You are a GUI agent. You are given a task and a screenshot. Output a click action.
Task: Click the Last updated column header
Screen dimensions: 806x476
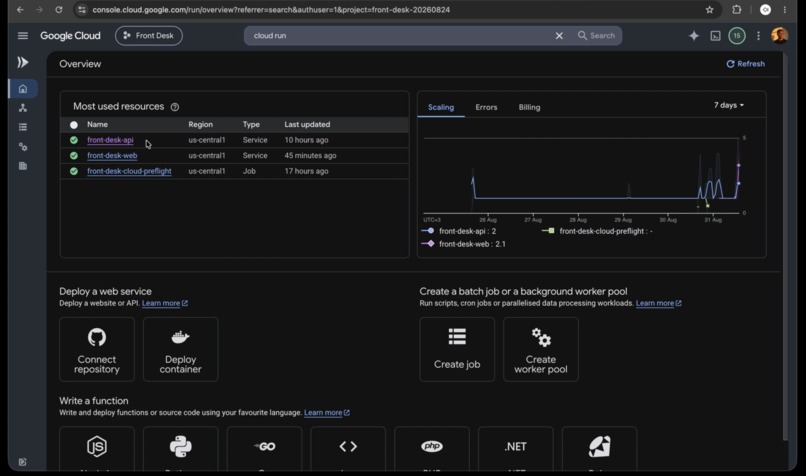coord(307,124)
